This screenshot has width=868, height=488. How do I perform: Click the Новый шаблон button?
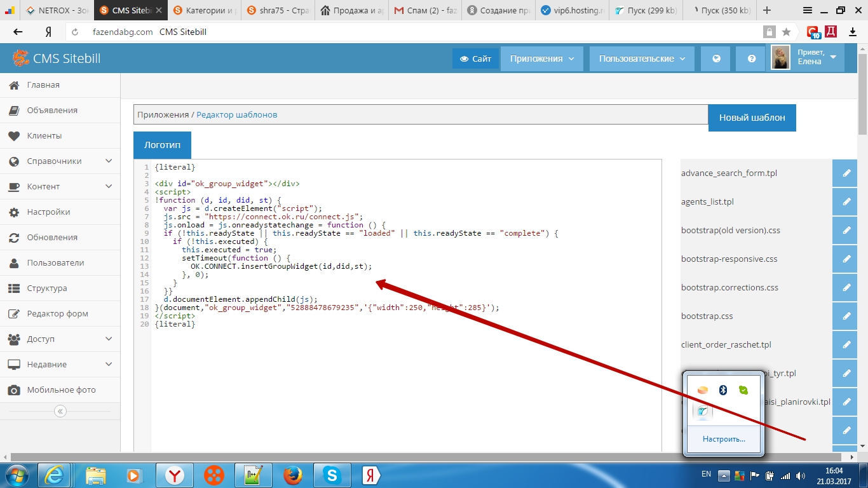click(x=752, y=118)
